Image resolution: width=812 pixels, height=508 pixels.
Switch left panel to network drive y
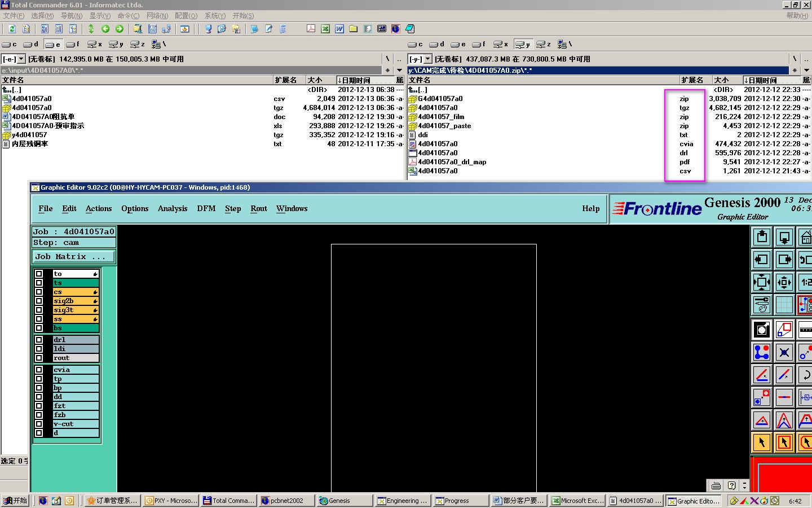(116, 44)
